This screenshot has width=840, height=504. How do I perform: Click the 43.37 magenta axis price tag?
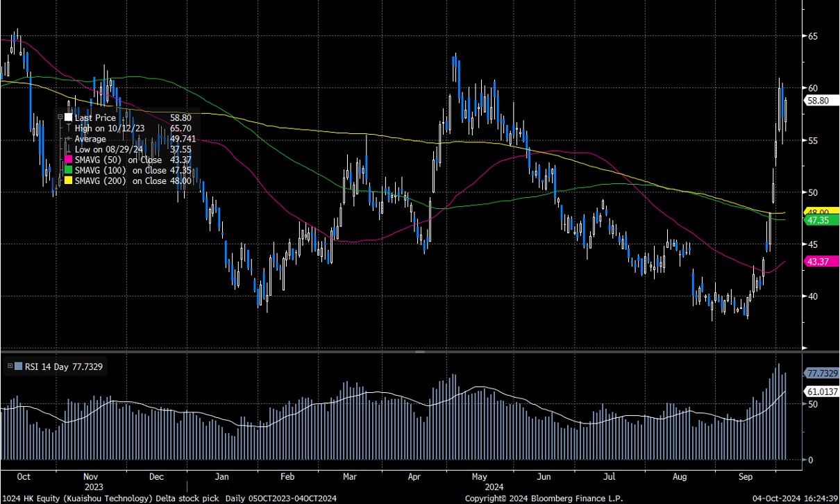click(x=815, y=261)
